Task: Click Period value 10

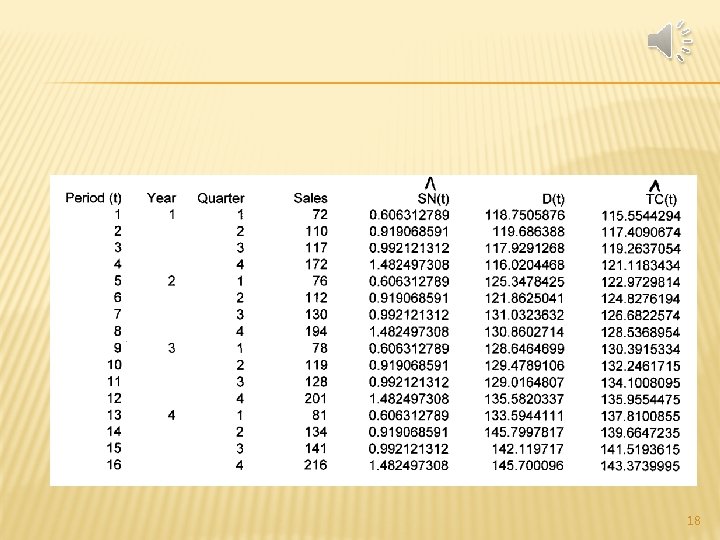Action: coord(114,365)
